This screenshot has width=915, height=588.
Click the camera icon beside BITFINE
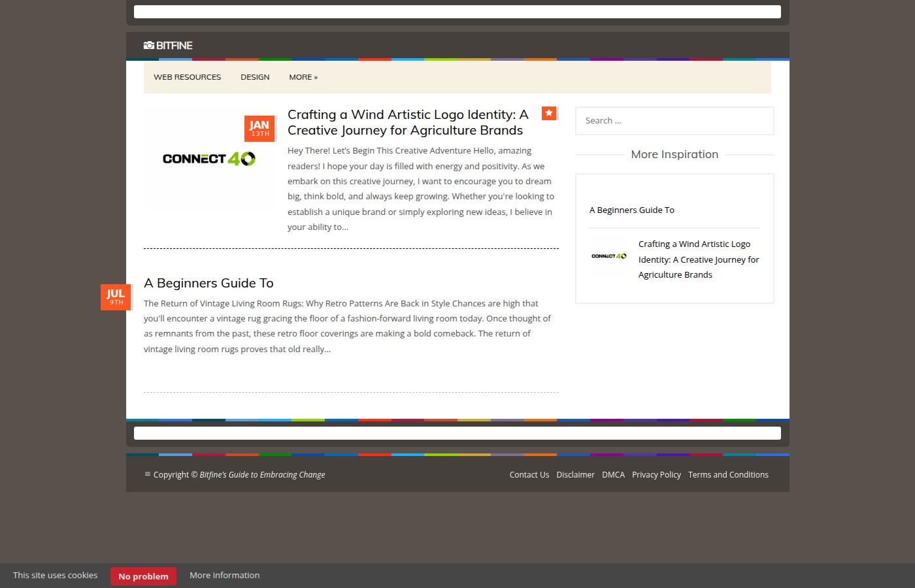(149, 45)
